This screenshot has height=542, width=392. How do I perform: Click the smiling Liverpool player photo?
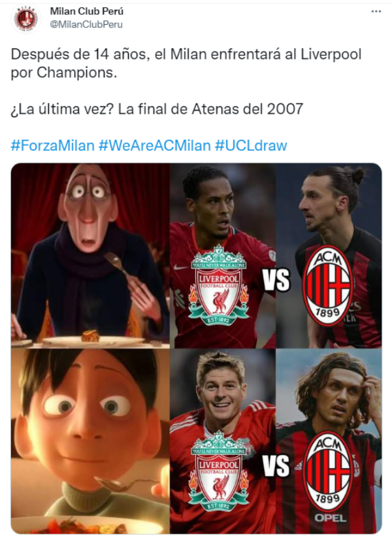[x=223, y=441]
